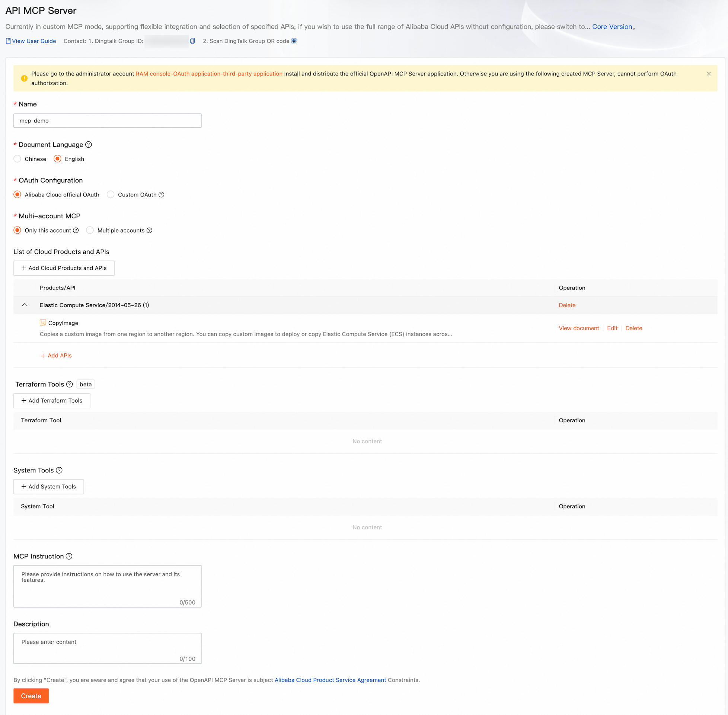
Task: Select Only this account option
Action: tap(17, 230)
